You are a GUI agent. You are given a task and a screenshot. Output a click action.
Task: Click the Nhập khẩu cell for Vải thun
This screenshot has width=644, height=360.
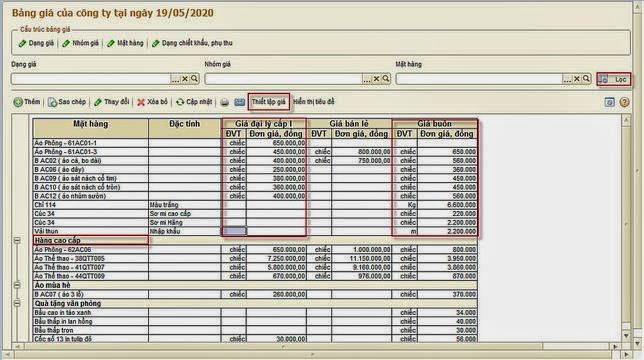point(184,232)
